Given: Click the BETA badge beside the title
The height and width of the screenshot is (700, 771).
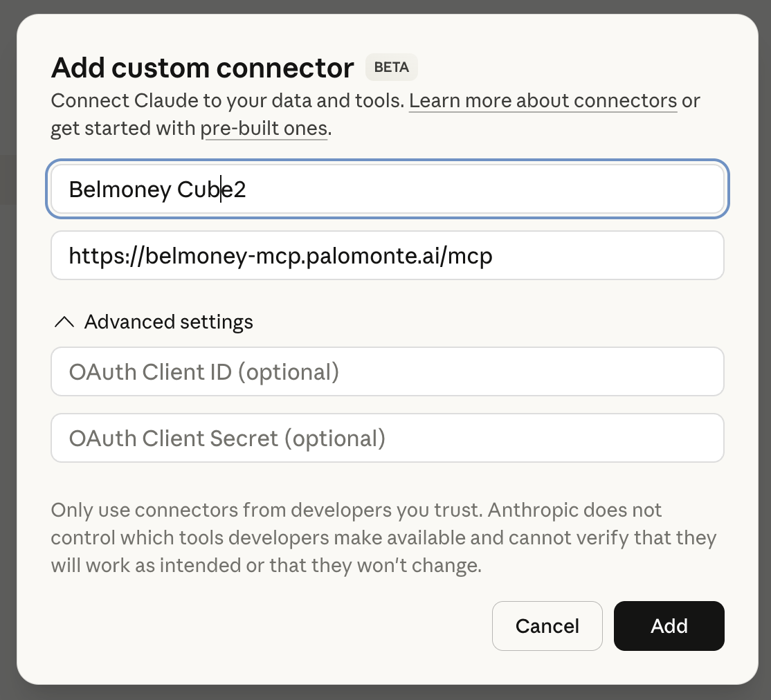Looking at the screenshot, I should 391,67.
